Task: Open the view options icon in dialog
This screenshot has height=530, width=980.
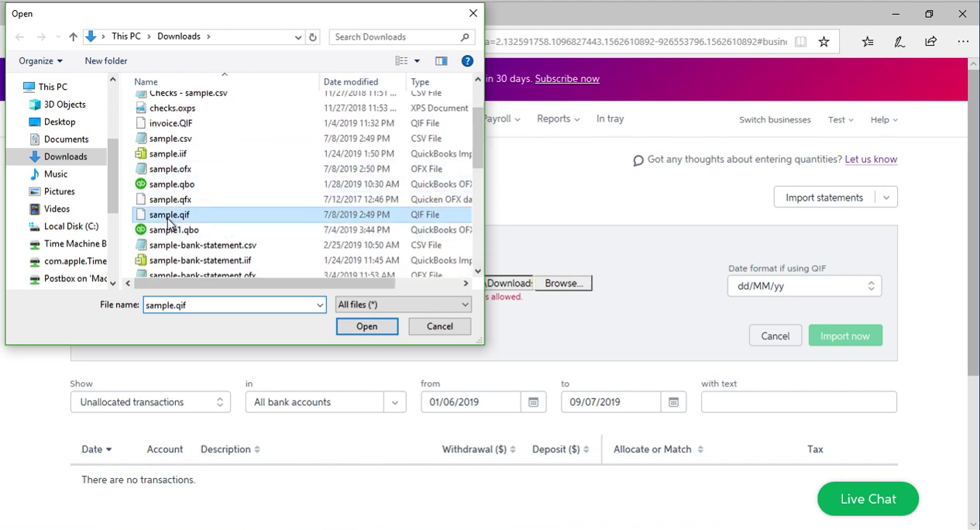Action: pos(401,61)
